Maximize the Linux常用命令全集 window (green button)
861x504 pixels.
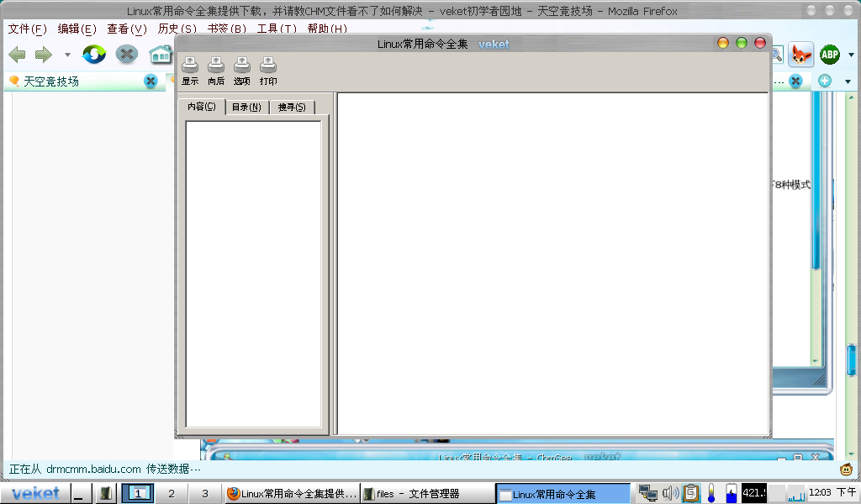[x=742, y=43]
